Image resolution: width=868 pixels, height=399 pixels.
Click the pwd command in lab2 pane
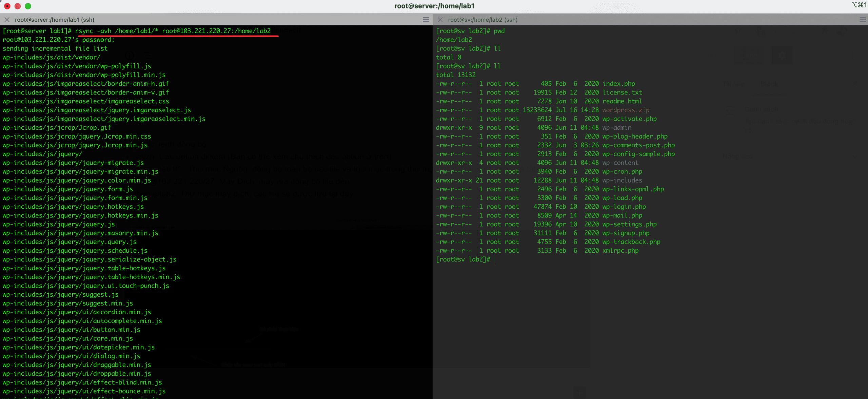pyautogui.click(x=499, y=31)
